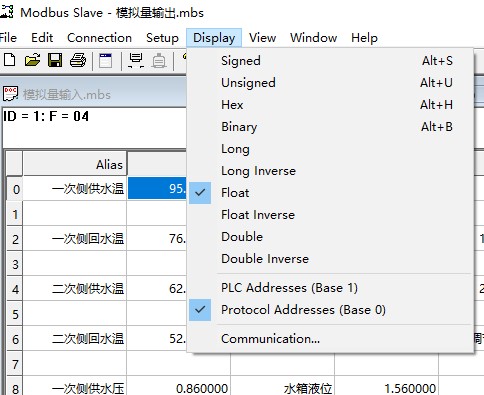Screen dimensions: 484x395
Task: Click the Connect toolbar icon
Action: [136, 61]
